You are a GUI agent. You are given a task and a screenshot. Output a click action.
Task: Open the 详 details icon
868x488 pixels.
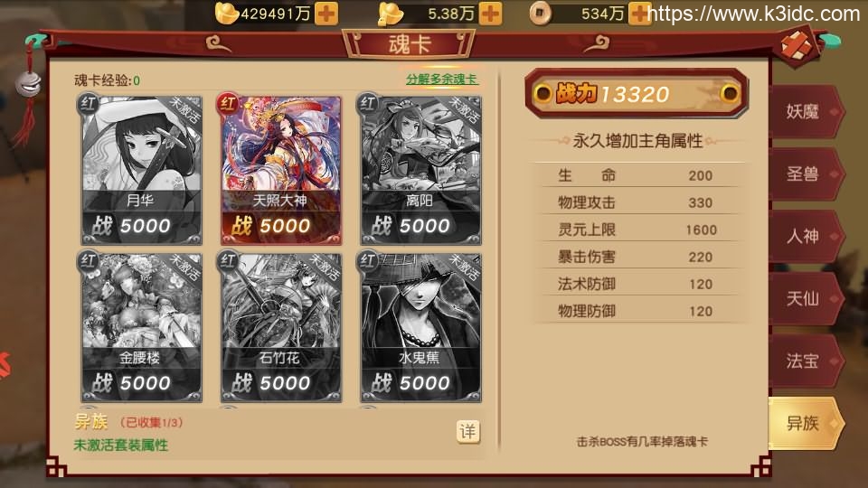pos(467,431)
